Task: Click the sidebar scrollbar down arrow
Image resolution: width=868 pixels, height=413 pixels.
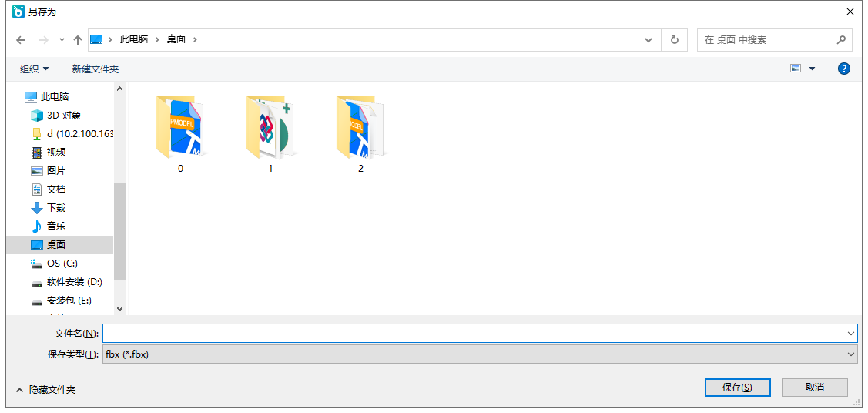Action: (119, 309)
